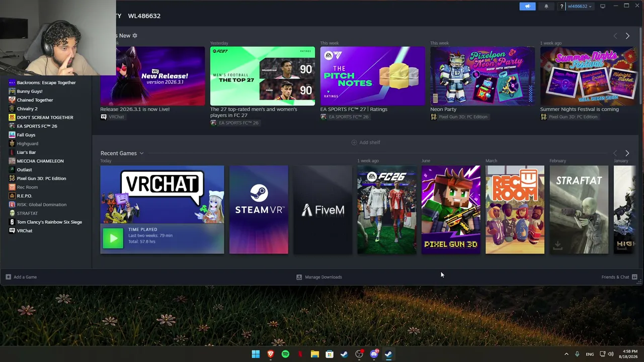The width and height of the screenshot is (644, 362).
Task: Select Pixel Gun 3D: PC Edition in sidebar
Action: click(41, 178)
